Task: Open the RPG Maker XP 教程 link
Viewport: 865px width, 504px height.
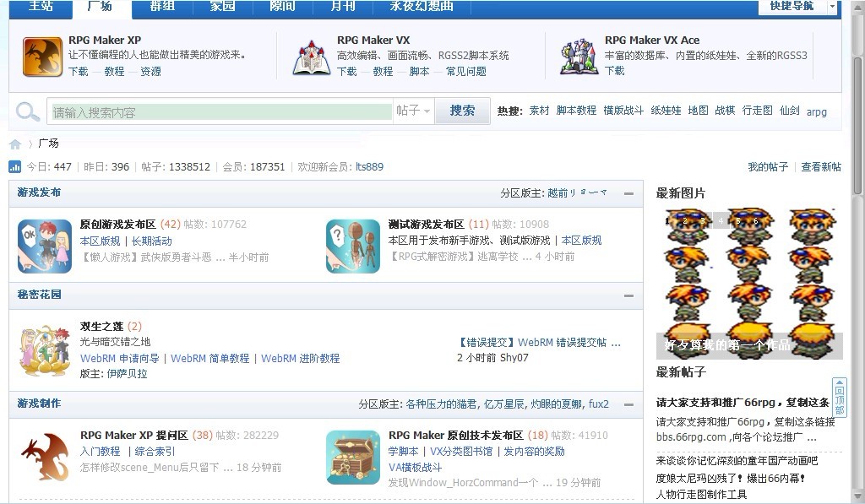Action: pyautogui.click(x=114, y=71)
